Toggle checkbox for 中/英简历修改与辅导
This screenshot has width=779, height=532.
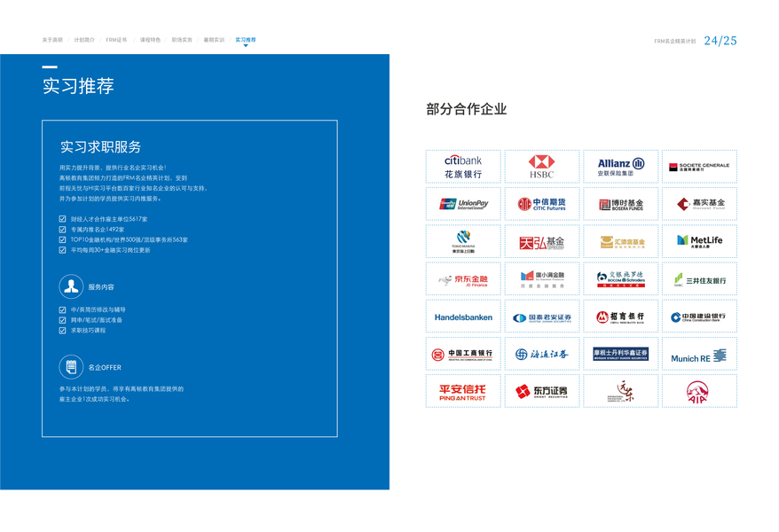[x=62, y=309]
